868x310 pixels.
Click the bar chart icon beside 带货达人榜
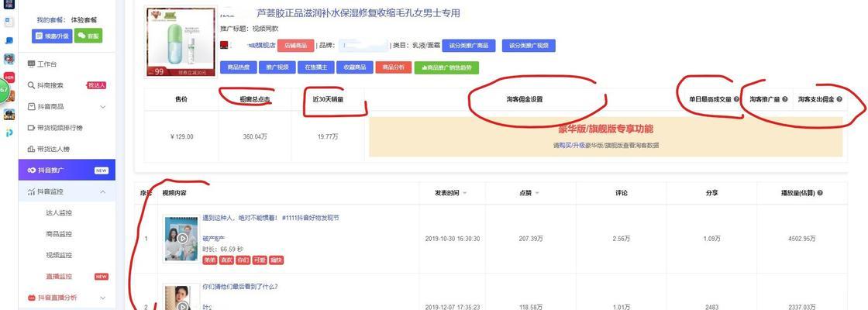32,149
